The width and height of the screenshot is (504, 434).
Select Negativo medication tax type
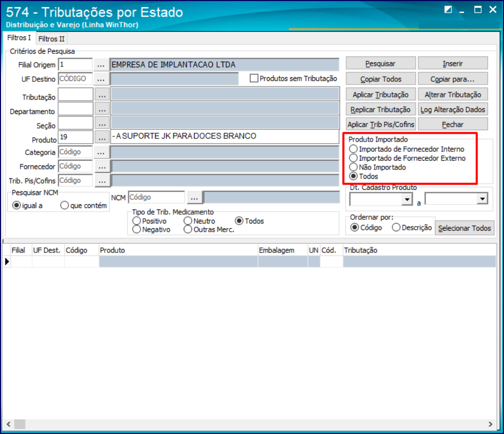click(x=137, y=229)
